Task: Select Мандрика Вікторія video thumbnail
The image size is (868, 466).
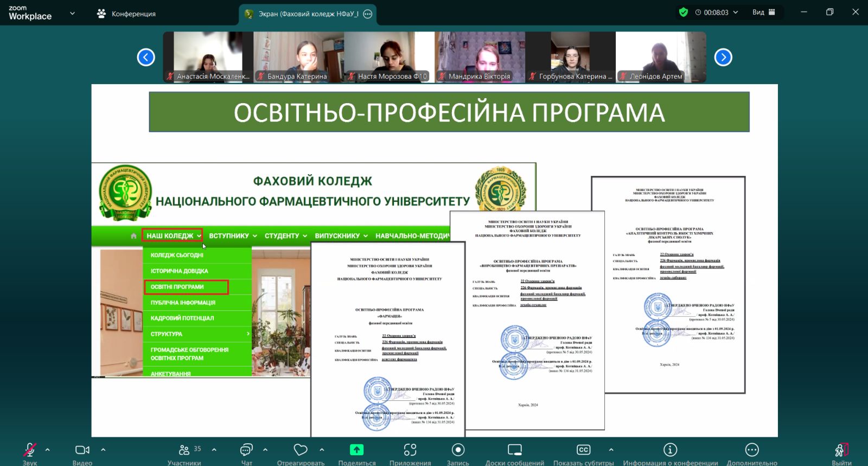Action: (x=480, y=57)
